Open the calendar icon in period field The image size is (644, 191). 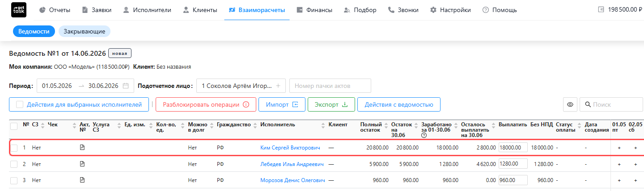[x=126, y=86]
